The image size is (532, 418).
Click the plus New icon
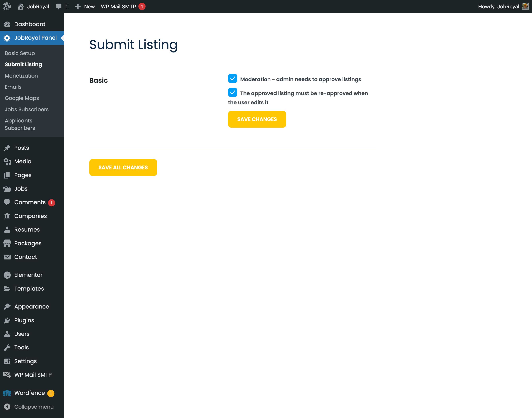[78, 7]
